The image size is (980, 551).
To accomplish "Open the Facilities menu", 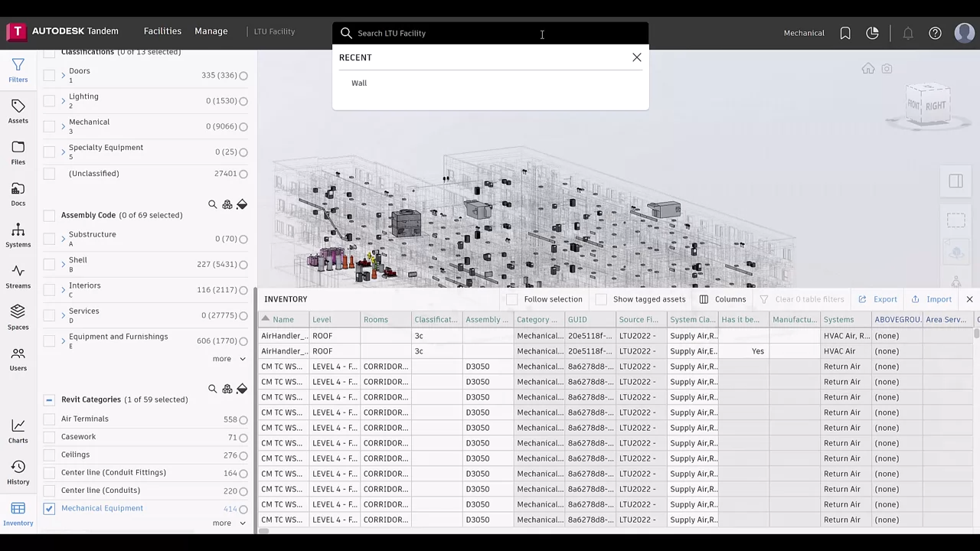I will tap(162, 31).
